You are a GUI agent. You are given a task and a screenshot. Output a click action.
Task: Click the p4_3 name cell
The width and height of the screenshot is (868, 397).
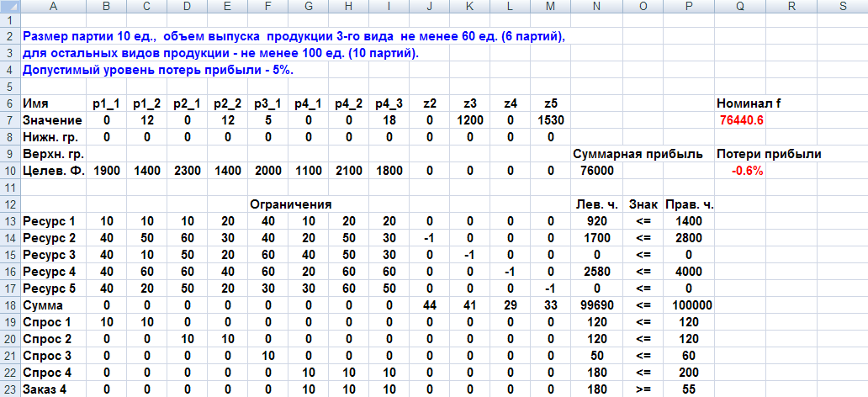[x=389, y=103]
